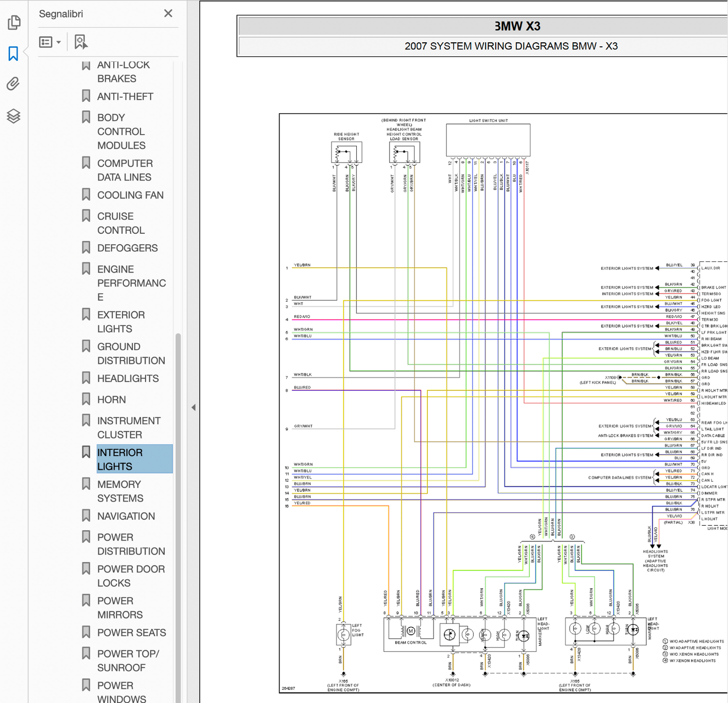This screenshot has height=703, width=728.
Task: Open the page thumbnails panel
Action: tap(14, 22)
